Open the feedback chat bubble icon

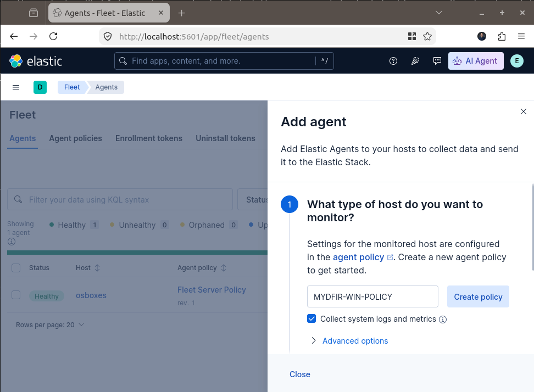point(437,61)
